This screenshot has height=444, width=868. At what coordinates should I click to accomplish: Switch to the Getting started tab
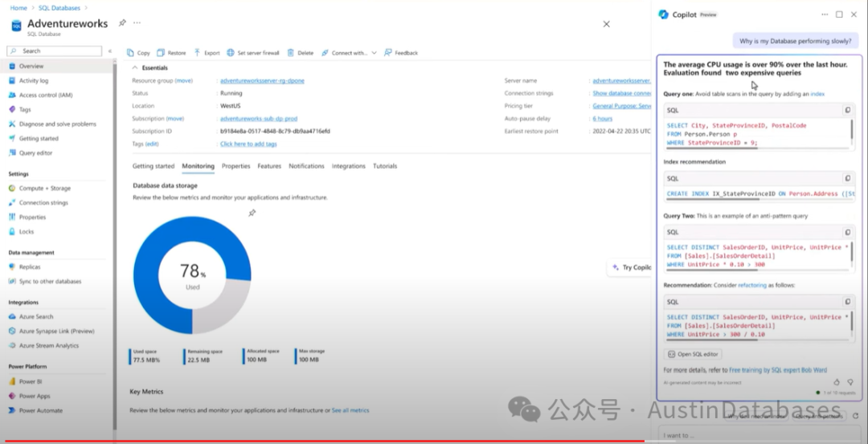tap(153, 166)
